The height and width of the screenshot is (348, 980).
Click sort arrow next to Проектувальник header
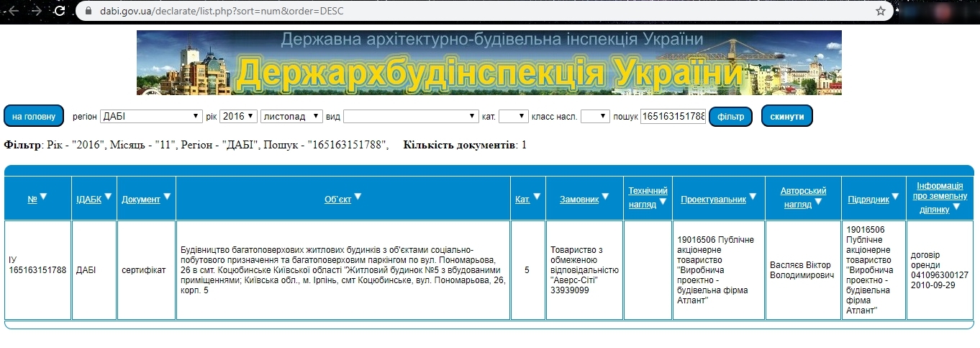(753, 196)
